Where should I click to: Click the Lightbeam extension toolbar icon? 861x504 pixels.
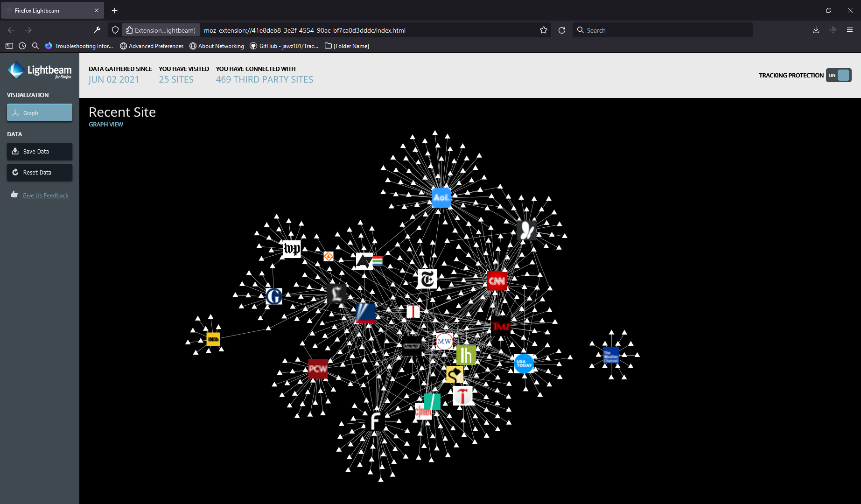click(833, 30)
